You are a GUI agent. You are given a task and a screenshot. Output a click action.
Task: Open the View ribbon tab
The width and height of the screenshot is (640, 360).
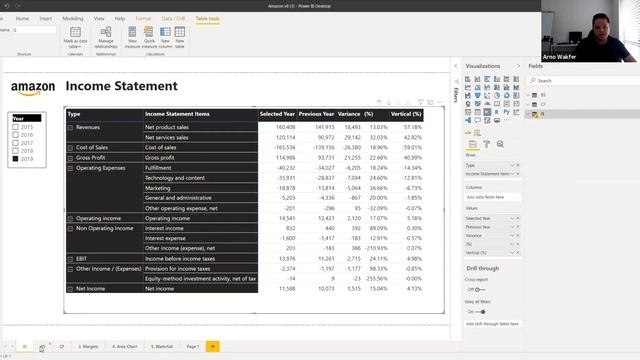click(99, 18)
